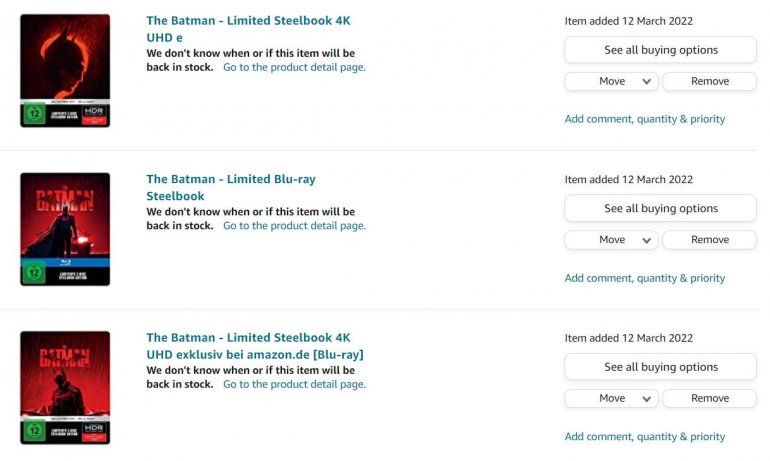
Task: Go to product detail page for first item
Action: (294, 67)
